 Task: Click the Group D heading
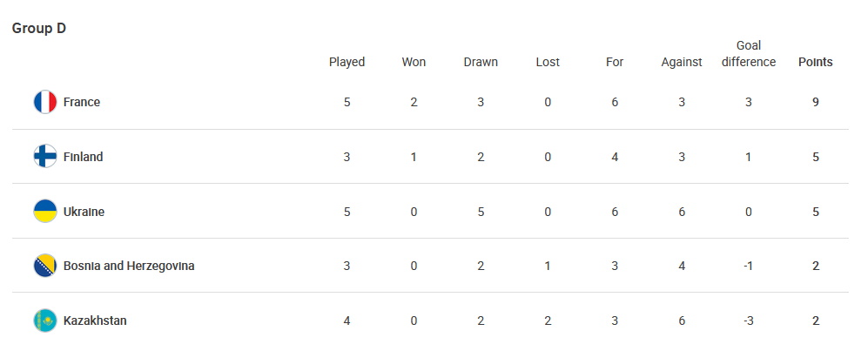click(x=39, y=28)
